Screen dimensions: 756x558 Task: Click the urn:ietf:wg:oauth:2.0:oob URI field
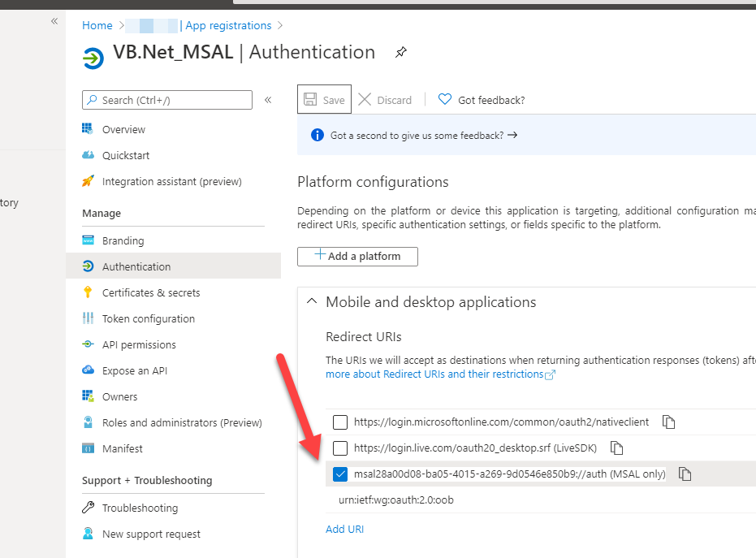coord(395,500)
